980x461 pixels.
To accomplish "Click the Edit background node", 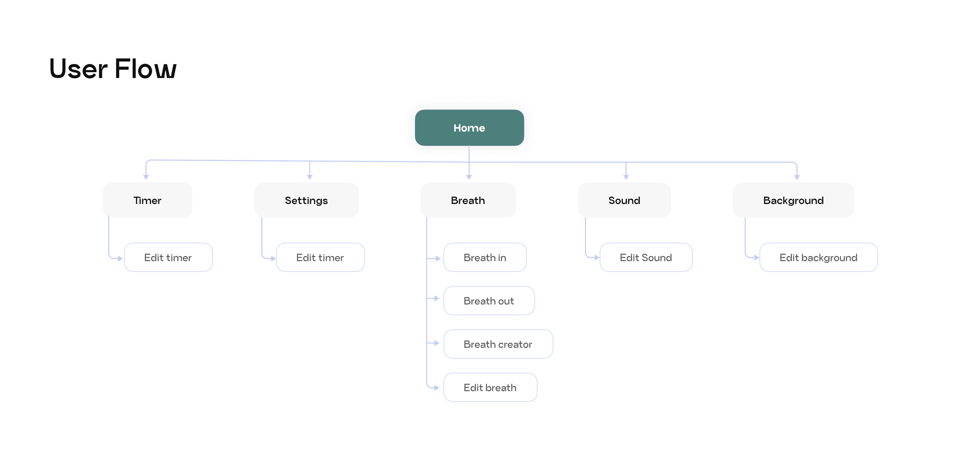I will click(x=818, y=257).
